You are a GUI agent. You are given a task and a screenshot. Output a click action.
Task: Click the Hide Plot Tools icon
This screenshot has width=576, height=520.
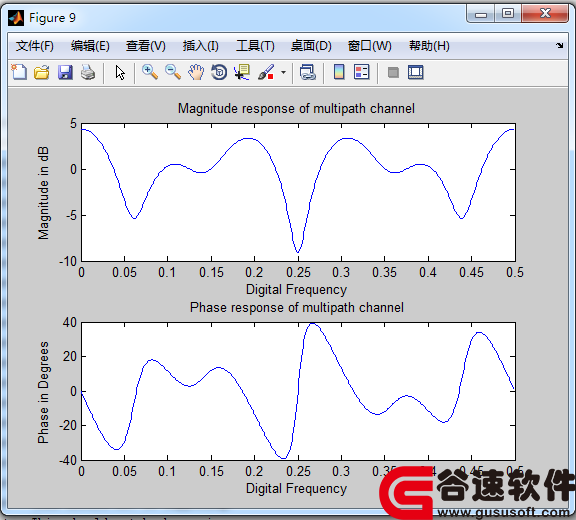[393, 72]
